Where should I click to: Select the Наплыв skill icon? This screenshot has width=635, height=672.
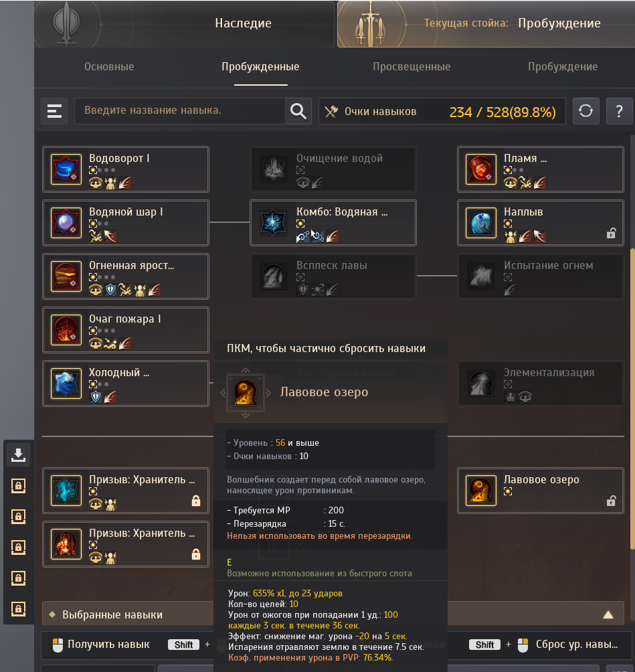[480, 223]
